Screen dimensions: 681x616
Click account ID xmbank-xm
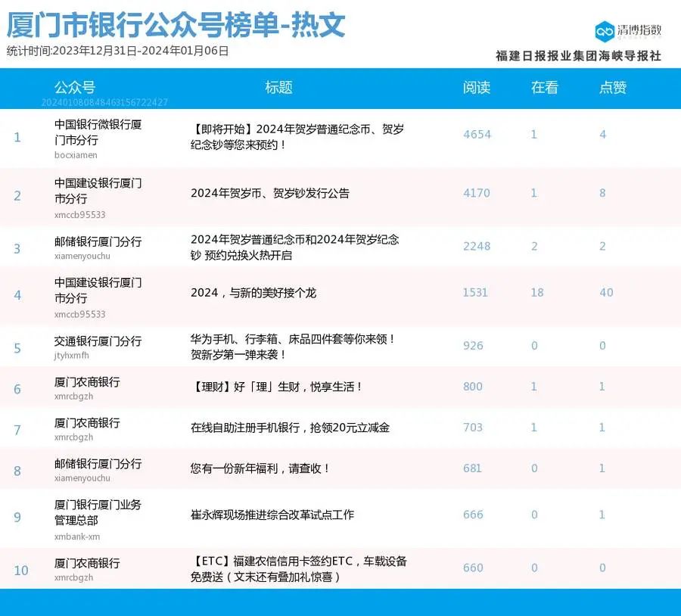(x=77, y=537)
